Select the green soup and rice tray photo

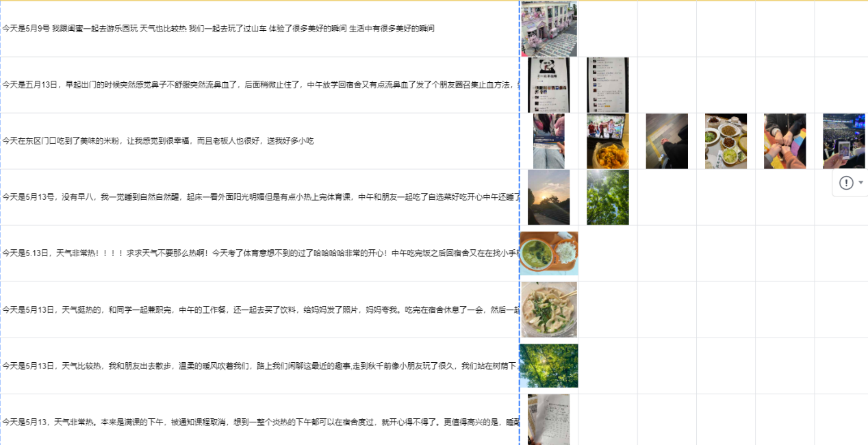tap(548, 253)
